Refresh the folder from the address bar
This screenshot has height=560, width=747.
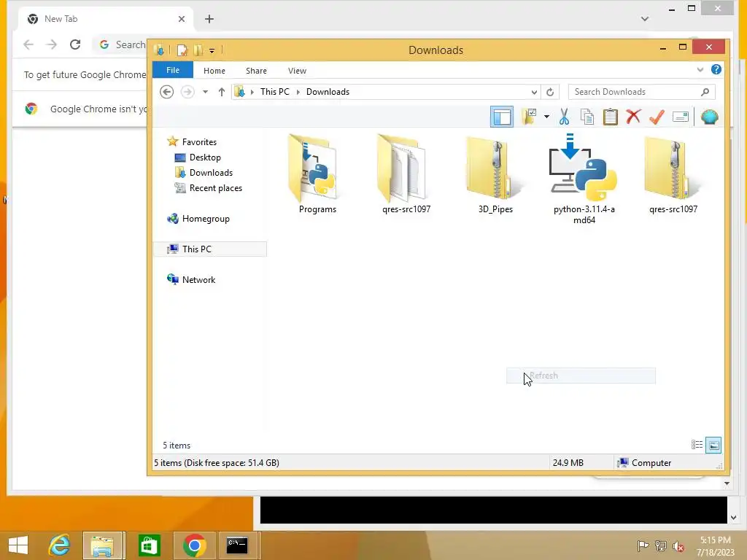pyautogui.click(x=550, y=92)
